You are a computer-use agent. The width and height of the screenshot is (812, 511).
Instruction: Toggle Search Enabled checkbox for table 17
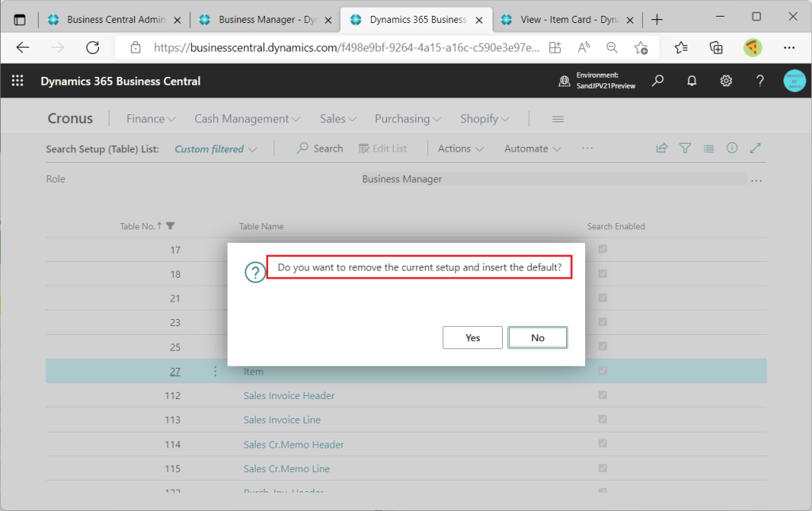click(x=603, y=249)
